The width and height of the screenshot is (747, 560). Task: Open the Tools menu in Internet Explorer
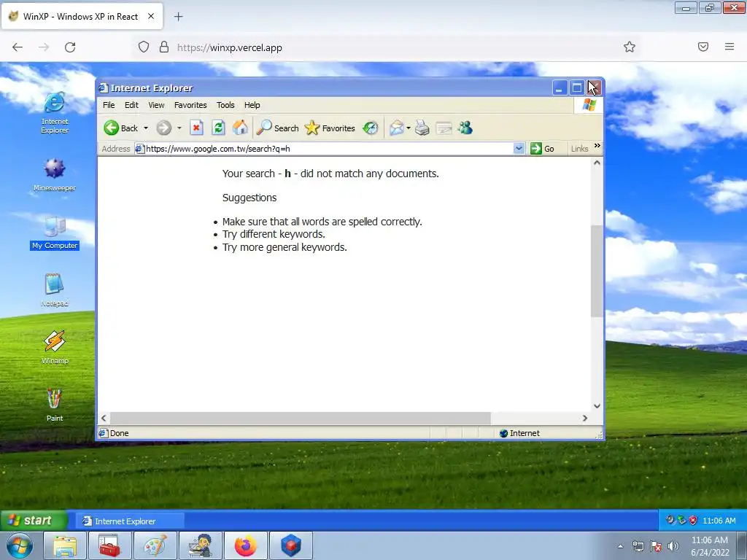225,105
